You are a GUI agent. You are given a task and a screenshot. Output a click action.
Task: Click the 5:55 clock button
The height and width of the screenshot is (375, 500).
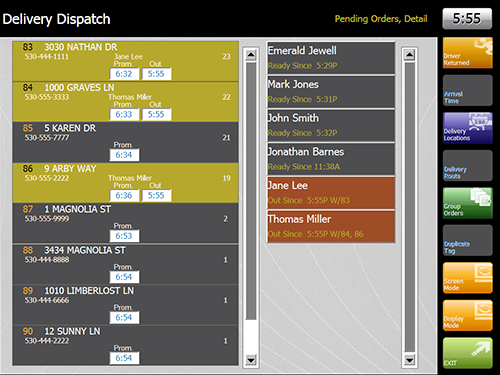point(467,19)
